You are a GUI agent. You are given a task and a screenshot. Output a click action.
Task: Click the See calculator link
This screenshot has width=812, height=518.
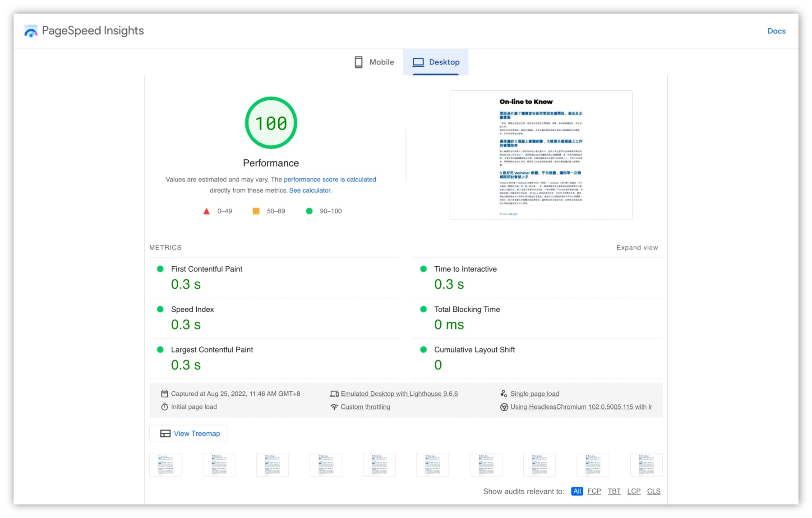click(309, 190)
